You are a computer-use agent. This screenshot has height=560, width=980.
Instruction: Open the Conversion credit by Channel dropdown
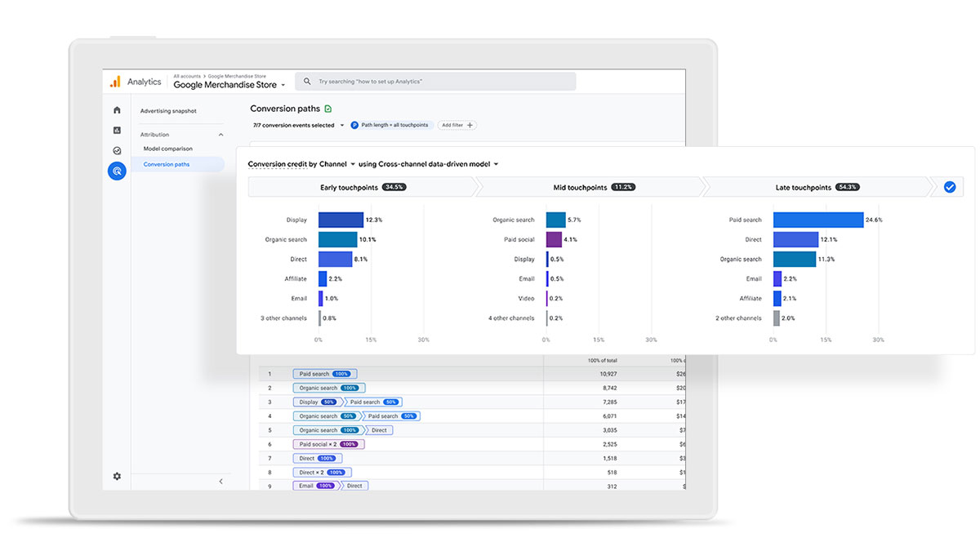tap(301, 164)
